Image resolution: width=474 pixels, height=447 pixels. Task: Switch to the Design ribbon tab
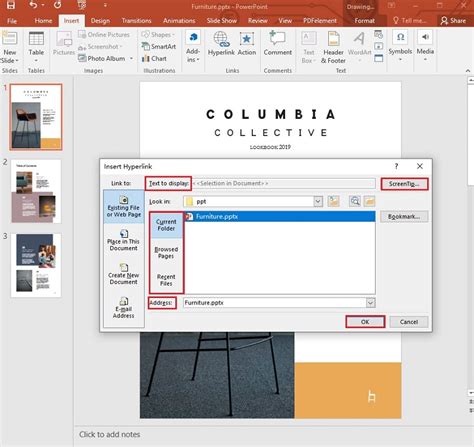tap(100, 21)
